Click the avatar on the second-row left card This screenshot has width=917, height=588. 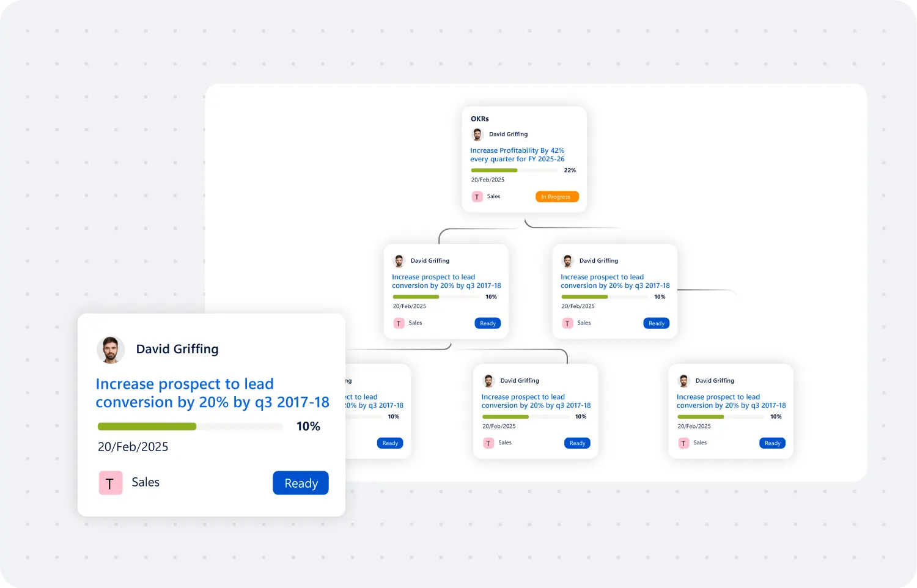pos(399,261)
